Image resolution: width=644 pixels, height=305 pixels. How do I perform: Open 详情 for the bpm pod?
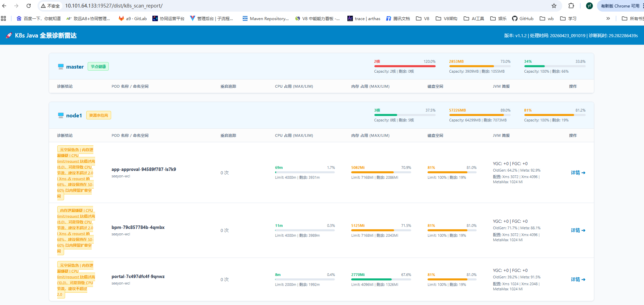(578, 230)
